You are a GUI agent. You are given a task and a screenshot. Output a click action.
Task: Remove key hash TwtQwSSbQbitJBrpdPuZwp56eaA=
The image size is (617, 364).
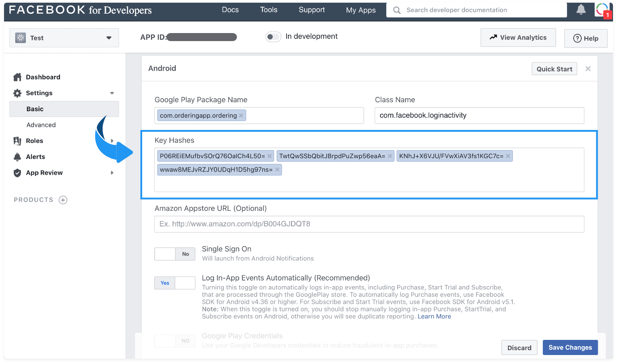tap(390, 156)
